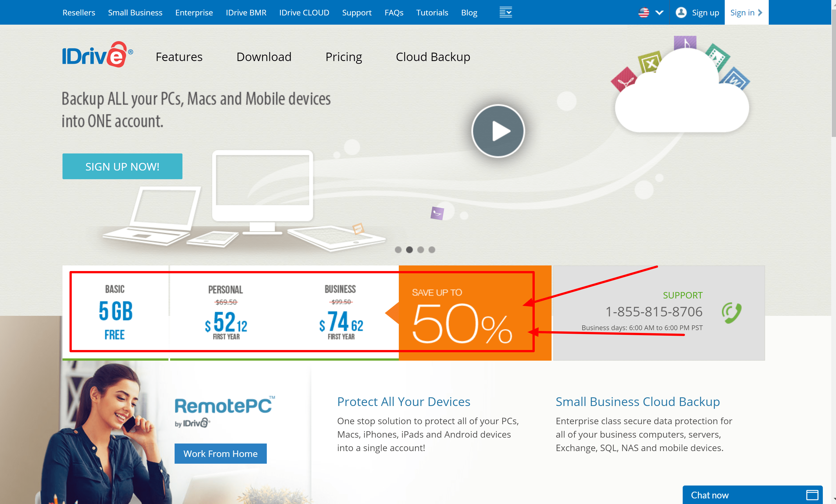Open the more-menu list icon
Image resolution: width=836 pixels, height=504 pixels.
[506, 12]
